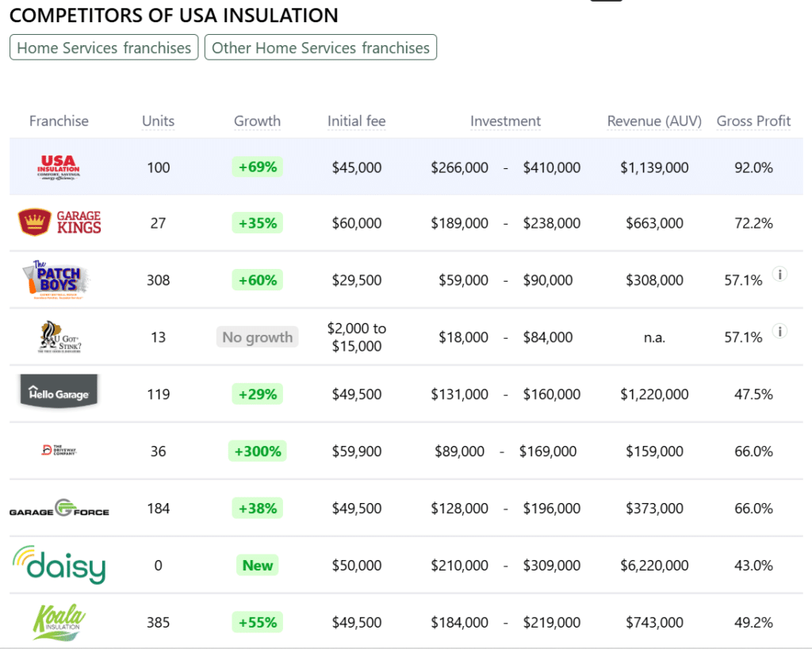Click the 72.2% gross profit cell

click(753, 223)
